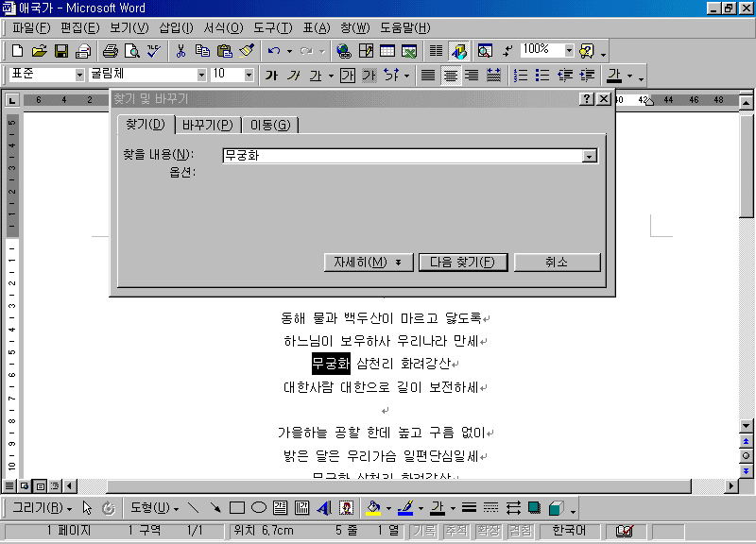756x544 pixels.
Task: Toggle italic formatting
Action: tap(294, 76)
